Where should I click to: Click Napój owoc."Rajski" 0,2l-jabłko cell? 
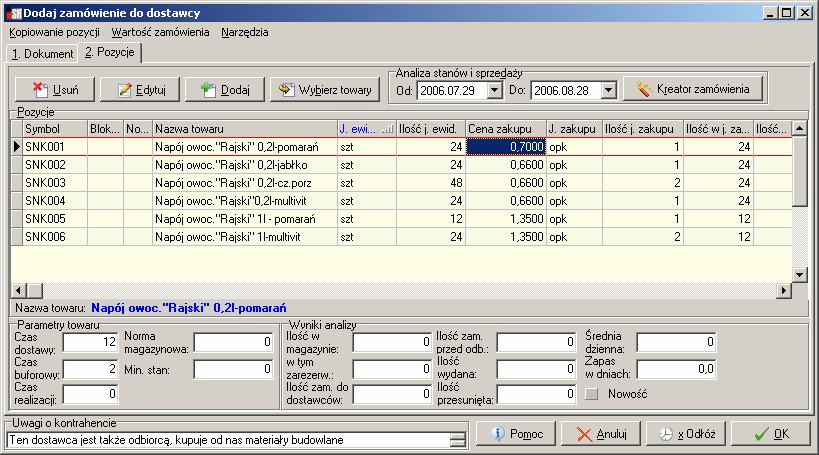[244, 165]
